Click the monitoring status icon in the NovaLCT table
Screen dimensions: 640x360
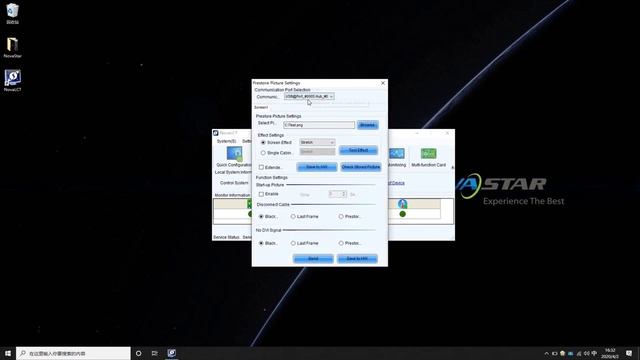click(402, 204)
